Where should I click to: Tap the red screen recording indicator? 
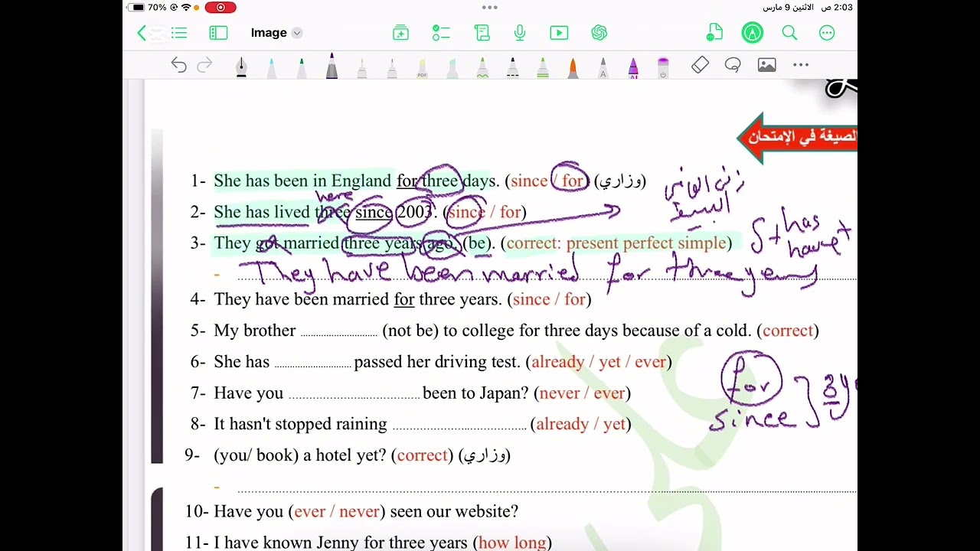tap(220, 8)
